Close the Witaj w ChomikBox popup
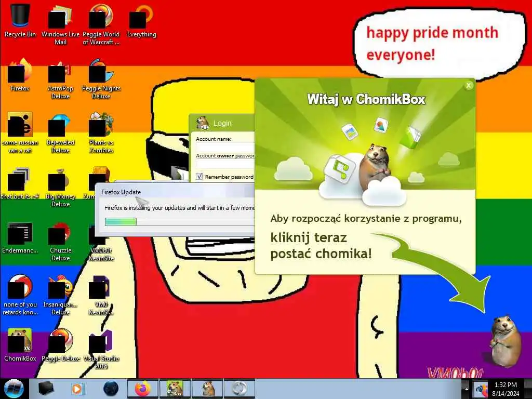532x399 pixels. (x=469, y=86)
